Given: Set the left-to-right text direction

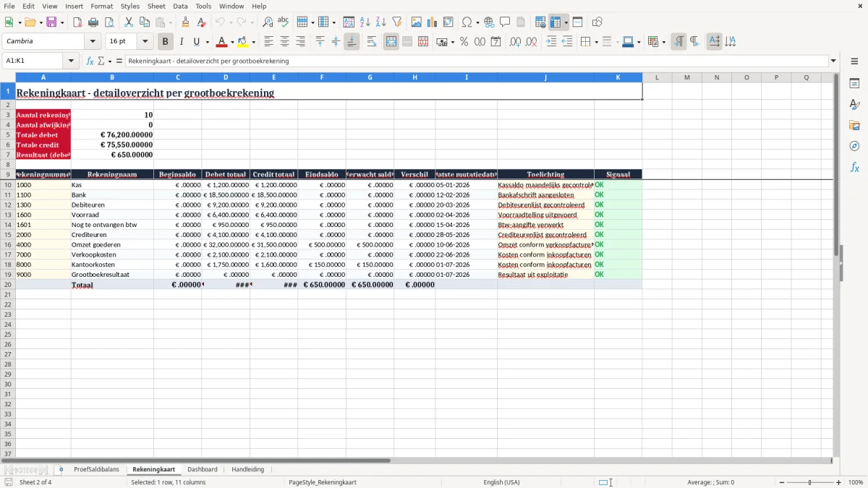Looking at the screenshot, I should click(x=678, y=42).
